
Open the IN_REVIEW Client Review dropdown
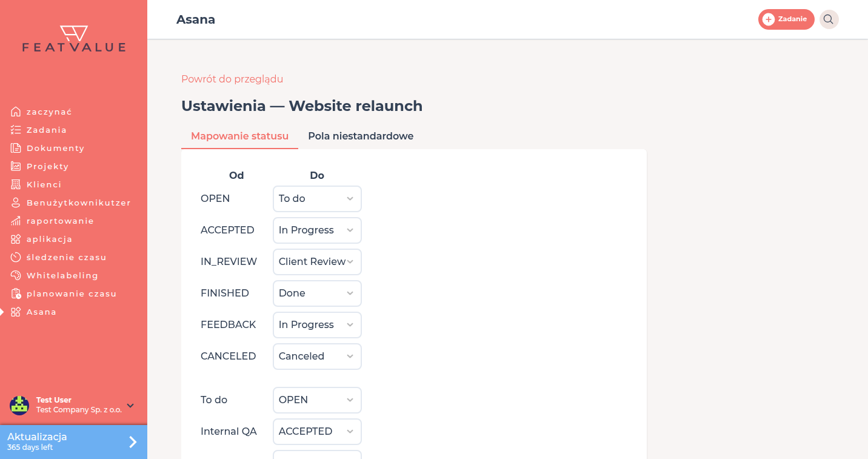point(317,262)
